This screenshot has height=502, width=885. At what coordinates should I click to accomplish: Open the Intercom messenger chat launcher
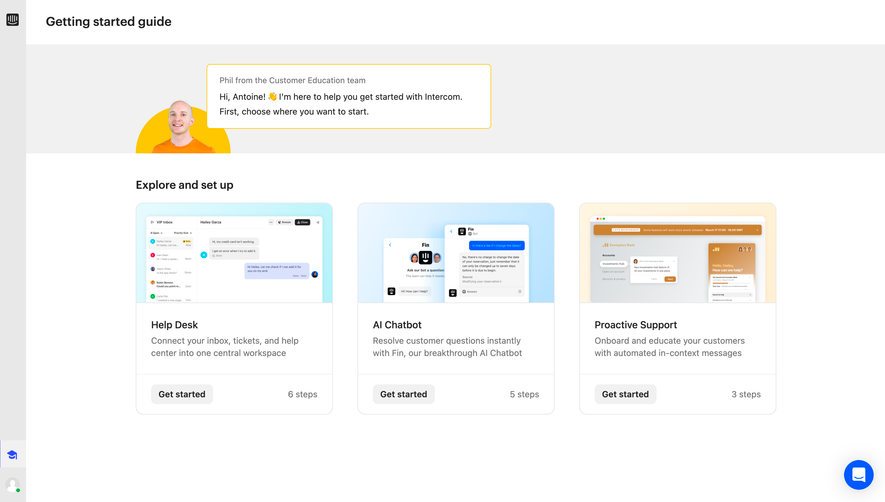(x=858, y=474)
